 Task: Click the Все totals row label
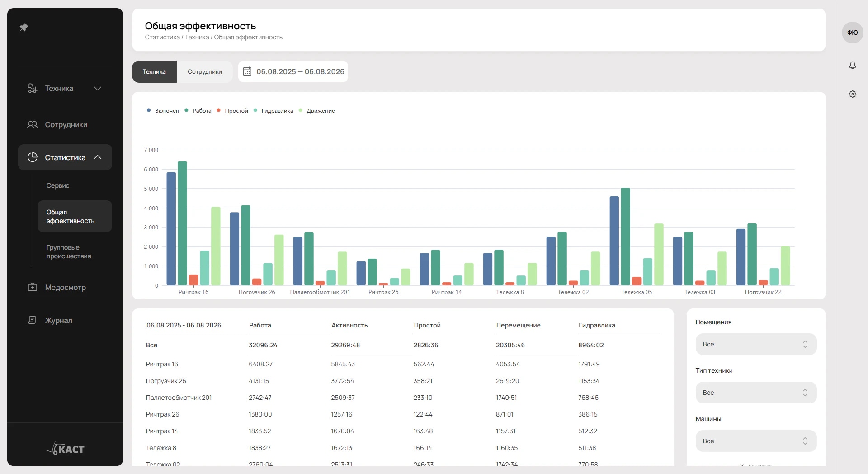point(151,345)
